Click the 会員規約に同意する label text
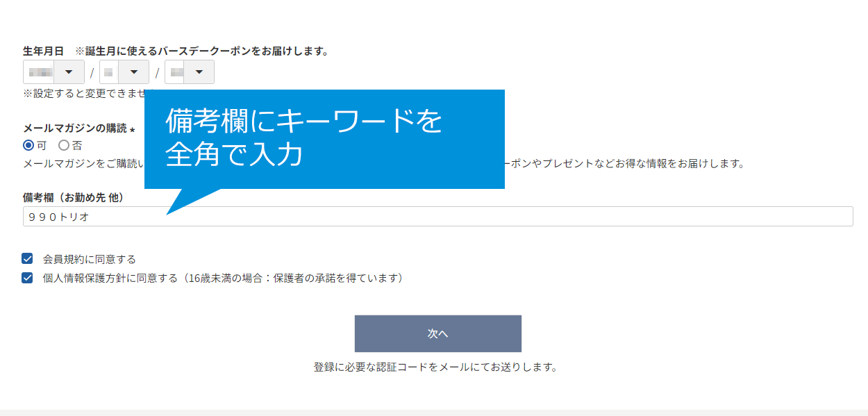 click(90, 260)
